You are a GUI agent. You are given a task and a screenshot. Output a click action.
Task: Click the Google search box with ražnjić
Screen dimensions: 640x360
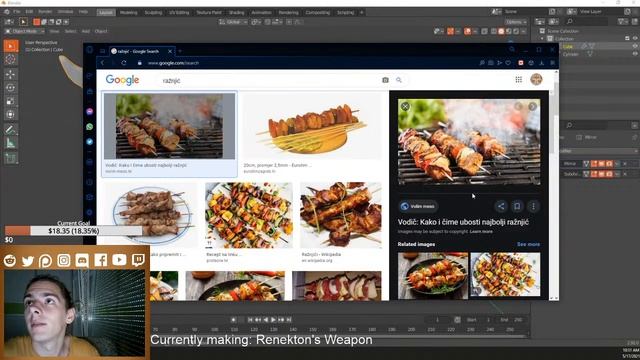point(269,80)
